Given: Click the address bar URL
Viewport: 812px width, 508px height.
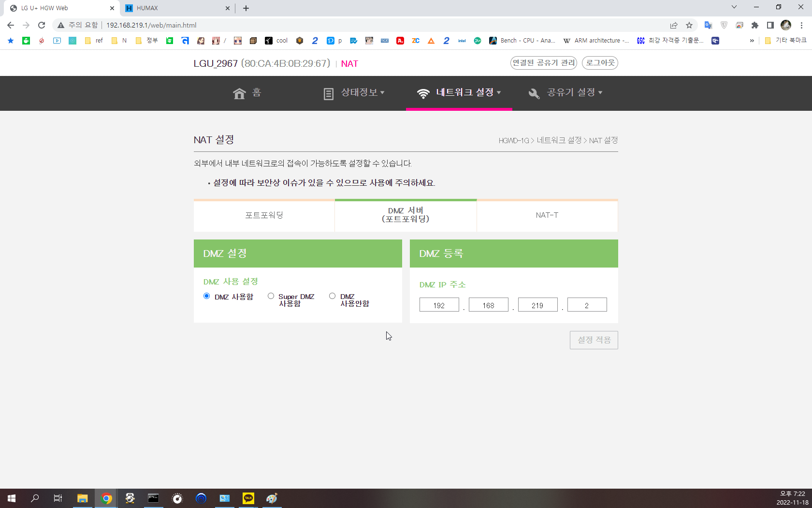Looking at the screenshot, I should [151, 25].
